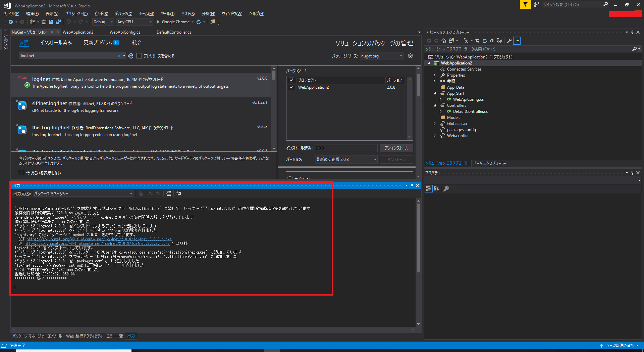Click the アンインストール button
This screenshot has height=352, width=644.
(396, 148)
